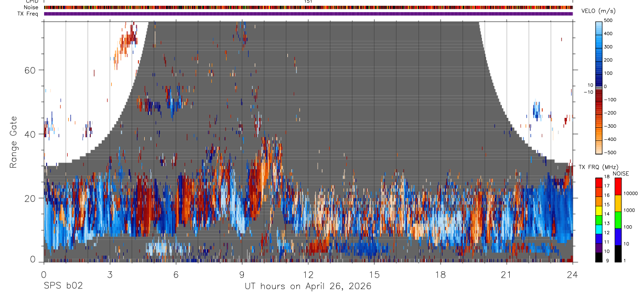Click the 'TX FRQ (MHz)' legend title
This screenshot has width=644, height=297.
pyautogui.click(x=598, y=167)
